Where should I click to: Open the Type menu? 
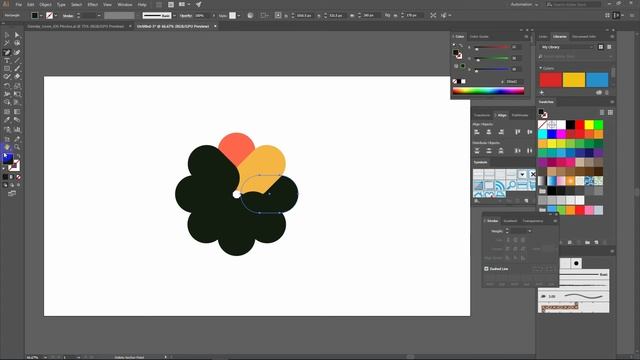click(x=61, y=4)
